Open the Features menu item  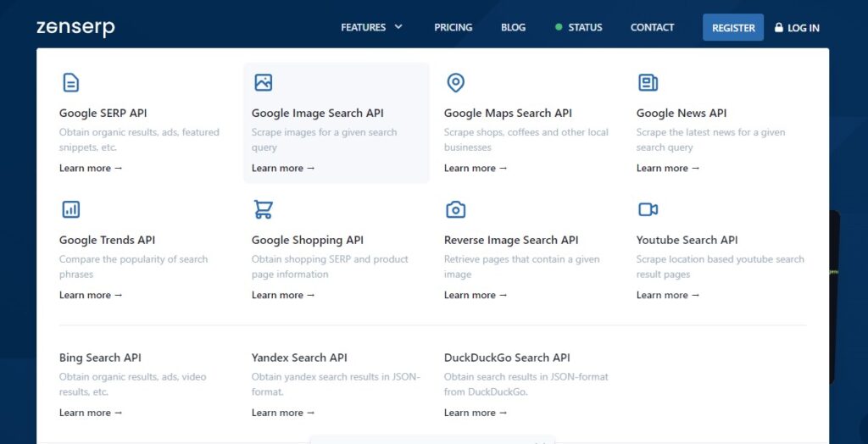pos(363,27)
